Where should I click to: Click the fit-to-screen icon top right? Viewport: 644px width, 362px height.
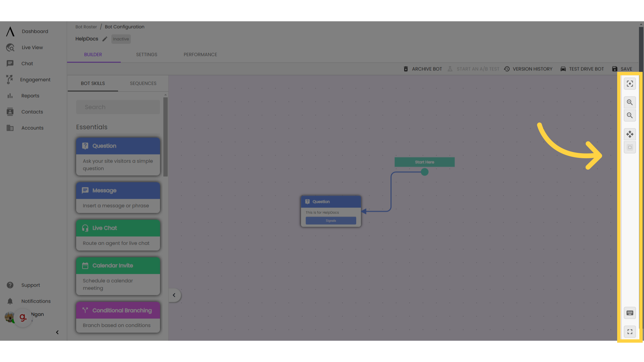(x=630, y=84)
